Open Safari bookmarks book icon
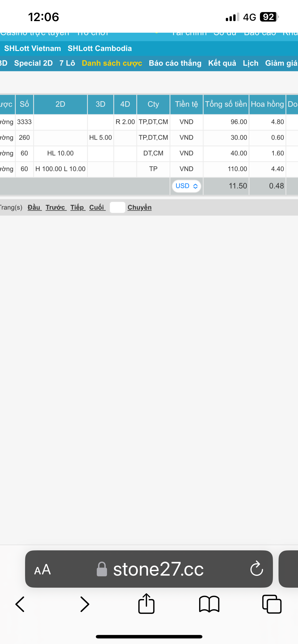 (209, 604)
